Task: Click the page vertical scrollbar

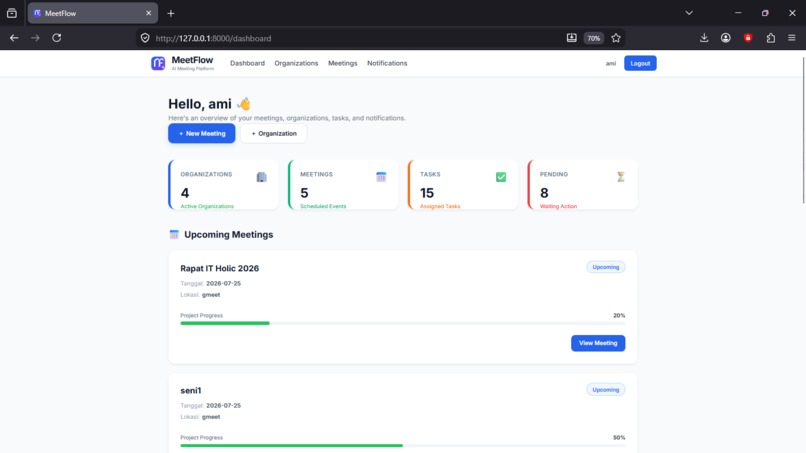Action: click(803, 129)
